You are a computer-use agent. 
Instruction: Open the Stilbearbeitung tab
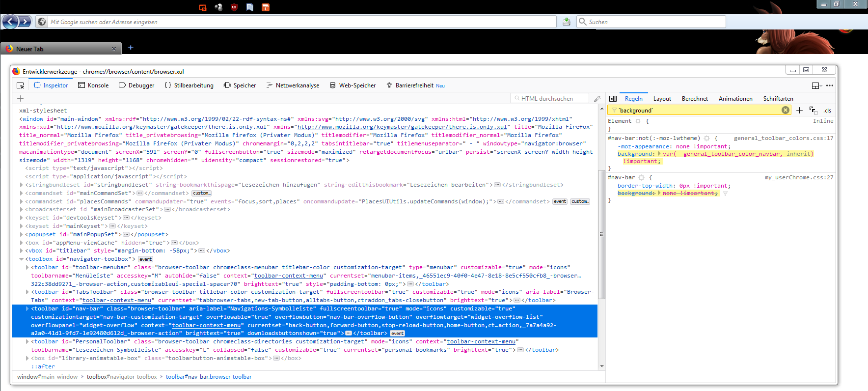click(189, 85)
